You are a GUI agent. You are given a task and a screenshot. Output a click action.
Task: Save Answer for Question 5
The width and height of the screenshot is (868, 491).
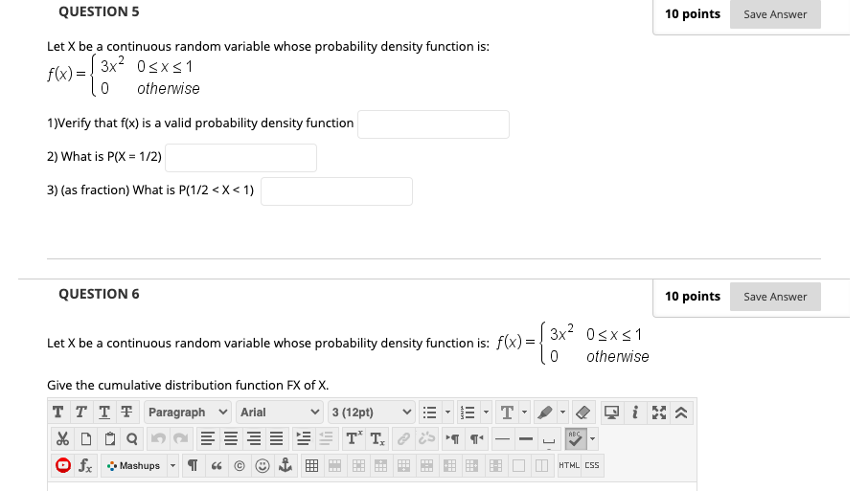pyautogui.click(x=775, y=14)
